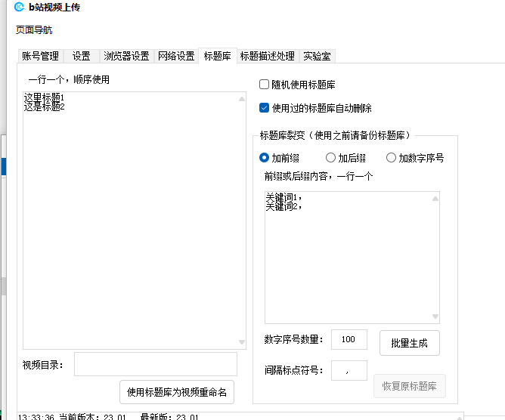Go to the 标题描述处理 tab
Image resolution: width=505 pixels, height=420 pixels.
pyautogui.click(x=268, y=57)
